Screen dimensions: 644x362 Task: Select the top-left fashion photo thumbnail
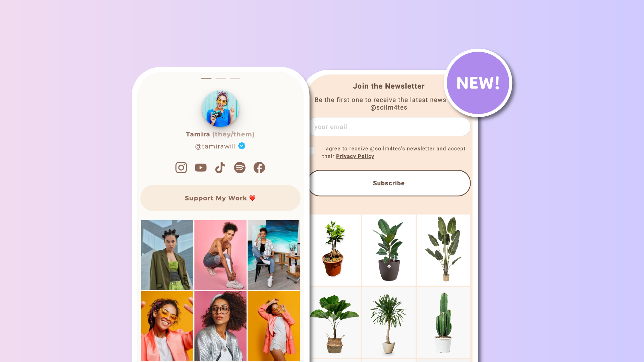tap(167, 255)
